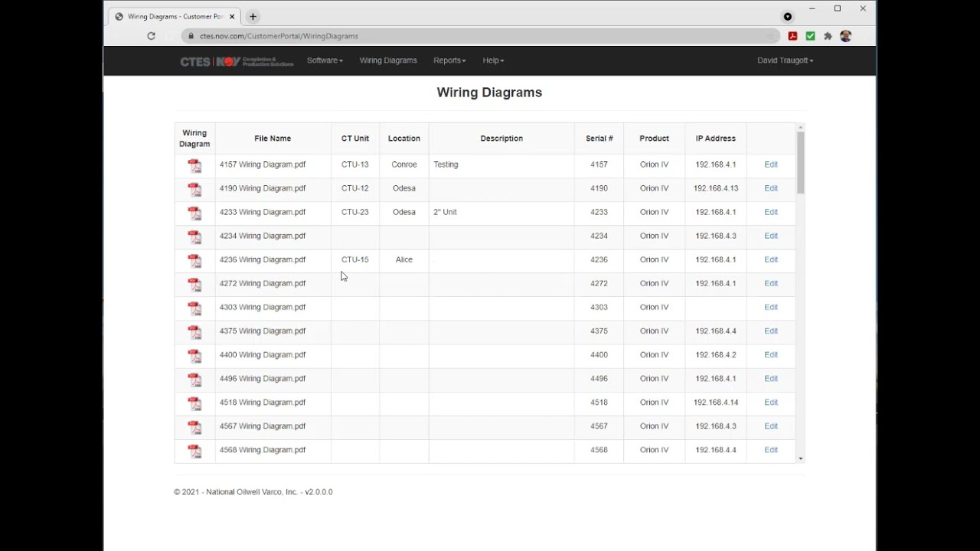
Task: Open PDF icon for 4157 Wiring Diagram
Action: 194,165
